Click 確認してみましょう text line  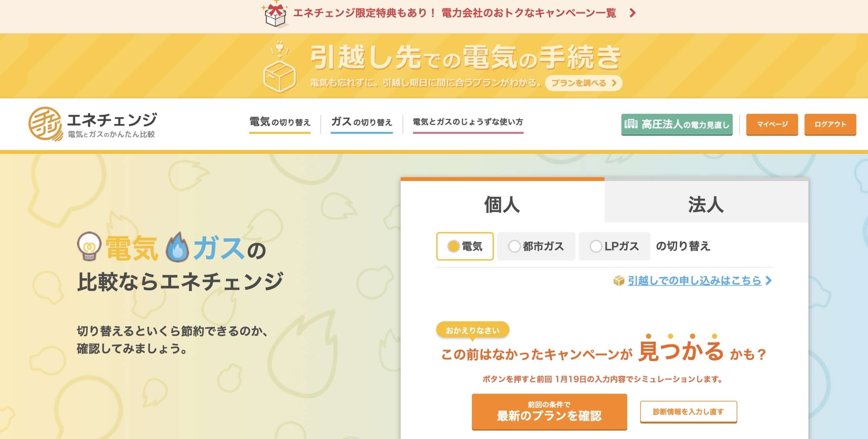[132, 349]
